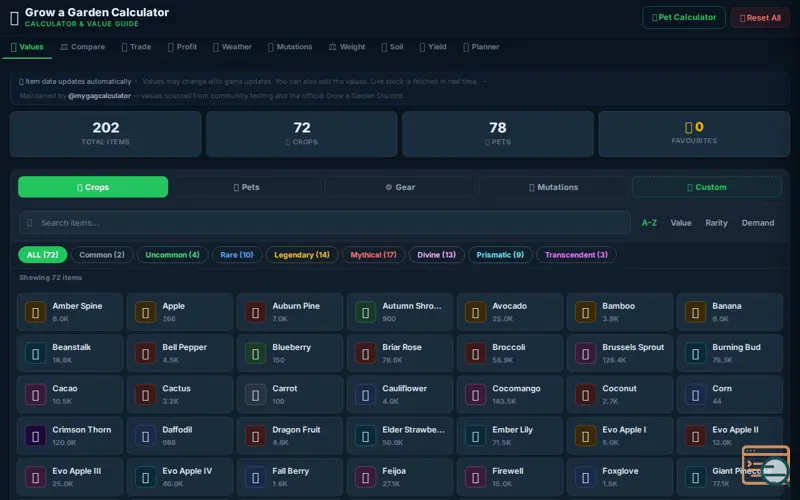The image size is (800, 500).
Task: Click the Broccoli crop icon
Action: click(x=476, y=354)
